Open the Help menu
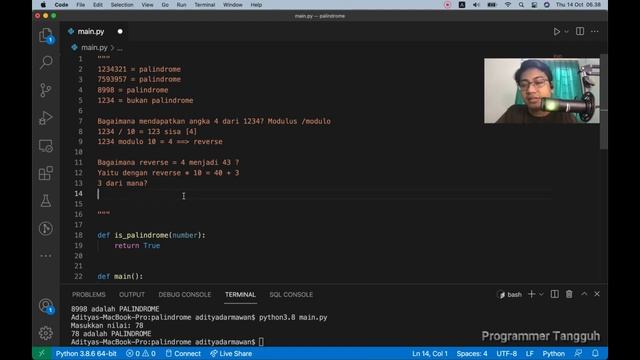 pyautogui.click(x=256, y=5)
